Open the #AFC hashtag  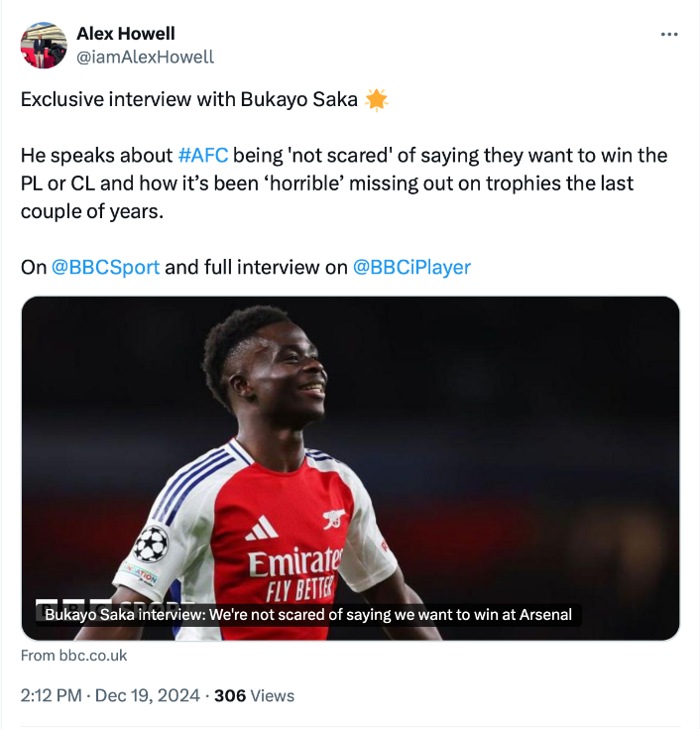202,156
